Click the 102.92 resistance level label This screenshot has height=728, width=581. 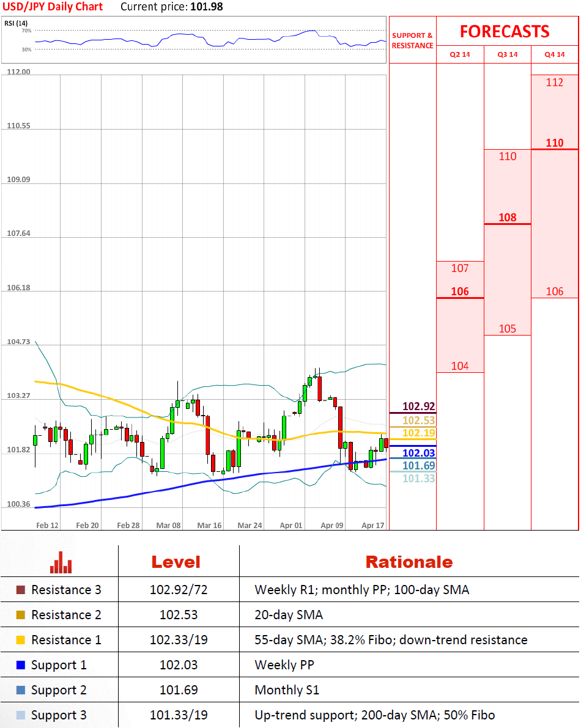(x=418, y=406)
